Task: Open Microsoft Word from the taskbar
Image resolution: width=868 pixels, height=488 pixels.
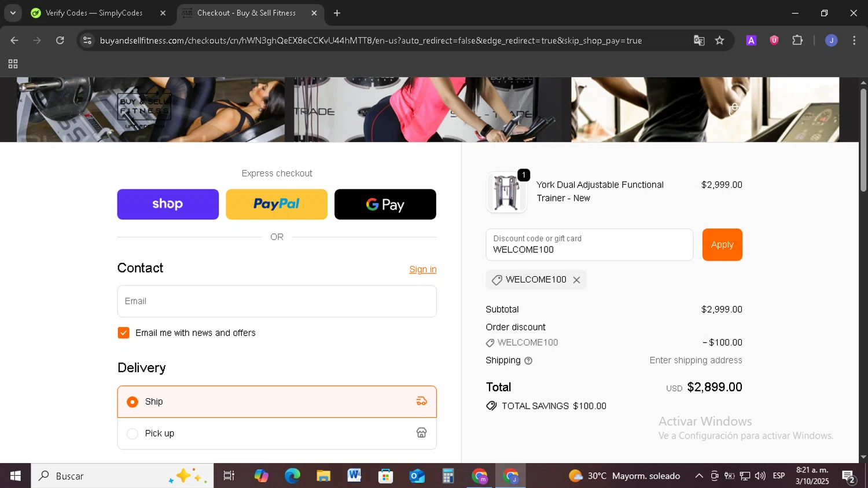Action: tap(354, 476)
